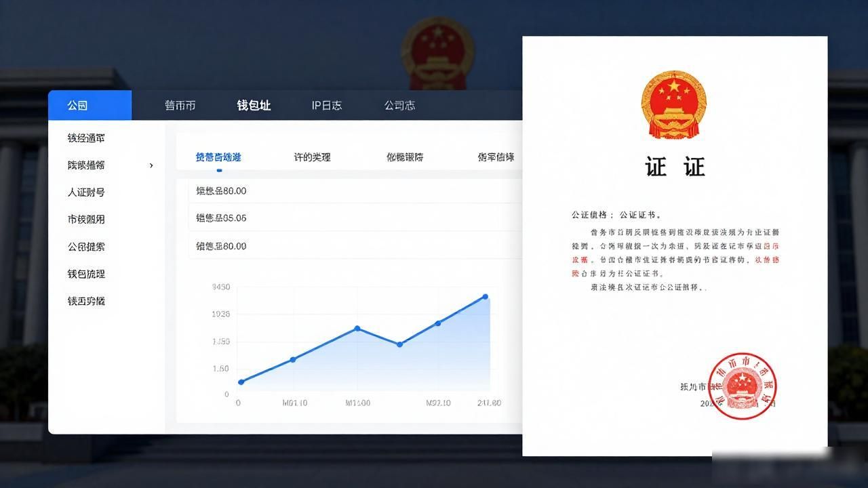Select the first sidebar item under the blue tab
The width and height of the screenshot is (868, 488).
click(x=86, y=138)
